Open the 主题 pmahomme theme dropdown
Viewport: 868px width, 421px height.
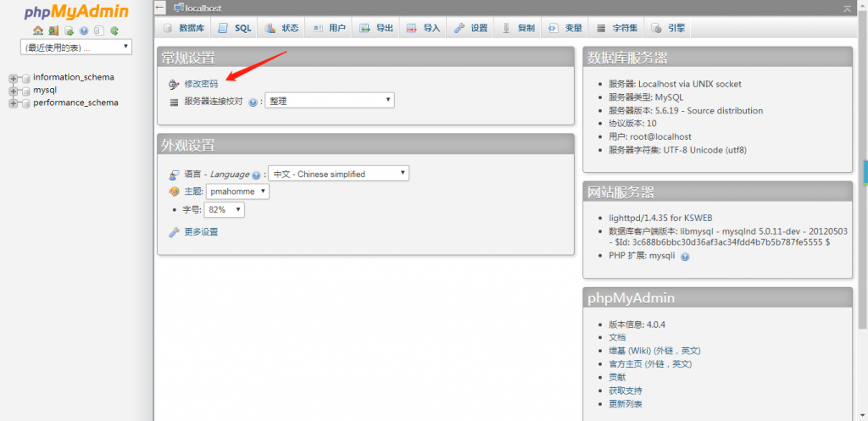(x=237, y=191)
